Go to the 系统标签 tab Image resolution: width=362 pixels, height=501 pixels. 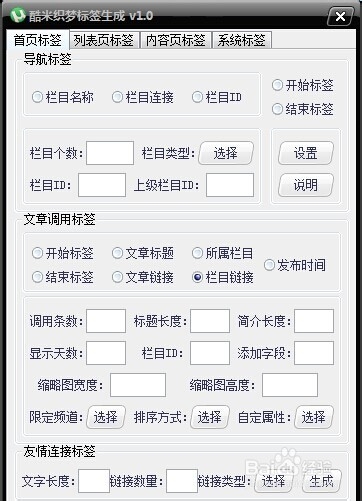coord(242,40)
